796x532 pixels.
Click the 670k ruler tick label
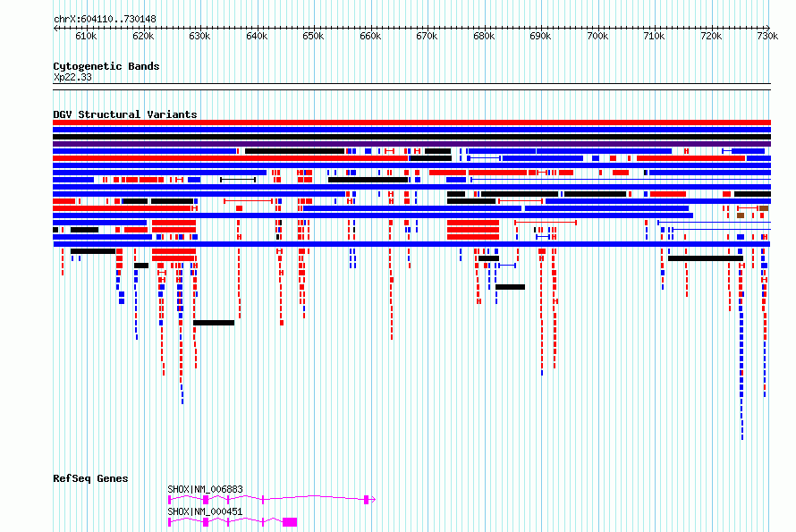427,36
